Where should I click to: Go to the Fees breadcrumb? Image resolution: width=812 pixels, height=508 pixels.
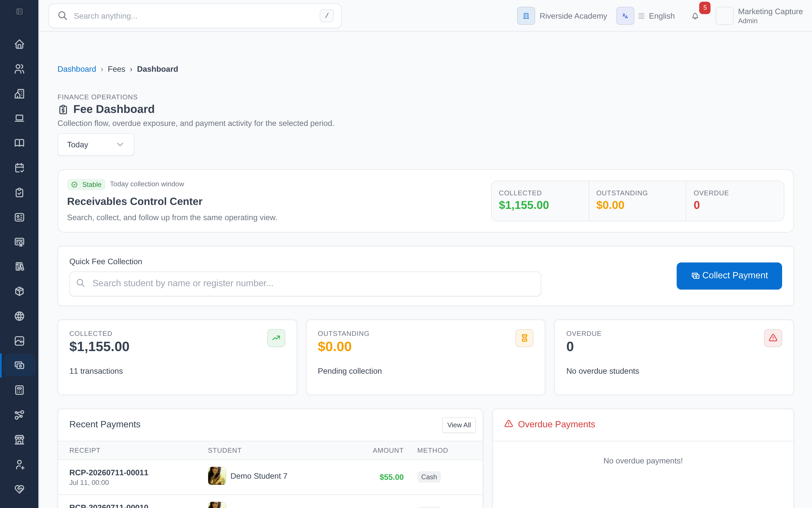pos(116,69)
